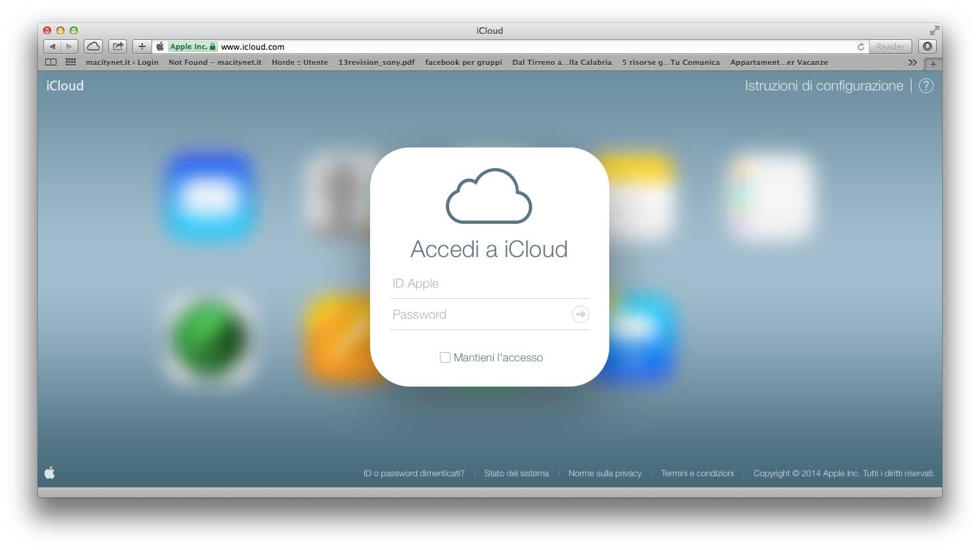Image resolution: width=980 pixels, height=550 pixels.
Task: Open help with the question mark icon
Action: pyautogui.click(x=926, y=86)
